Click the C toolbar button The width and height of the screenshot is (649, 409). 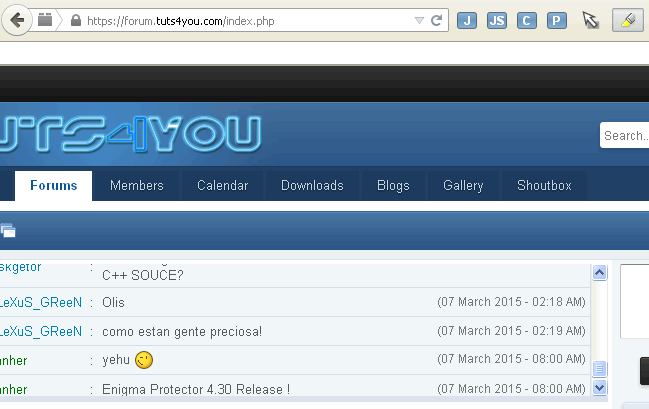[x=527, y=20]
